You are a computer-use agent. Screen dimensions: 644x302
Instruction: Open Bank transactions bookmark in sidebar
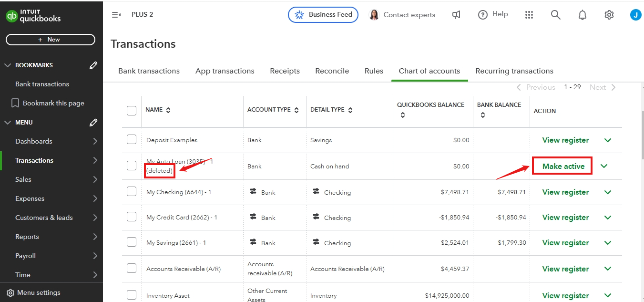pos(42,84)
